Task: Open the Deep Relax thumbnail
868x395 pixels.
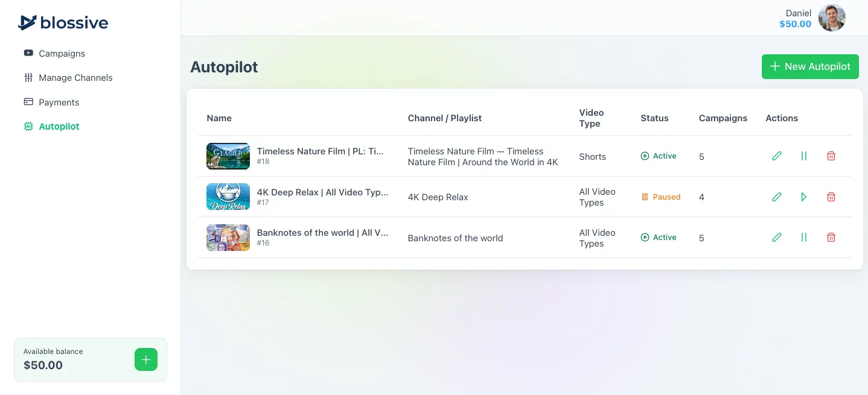Action: [x=228, y=197]
